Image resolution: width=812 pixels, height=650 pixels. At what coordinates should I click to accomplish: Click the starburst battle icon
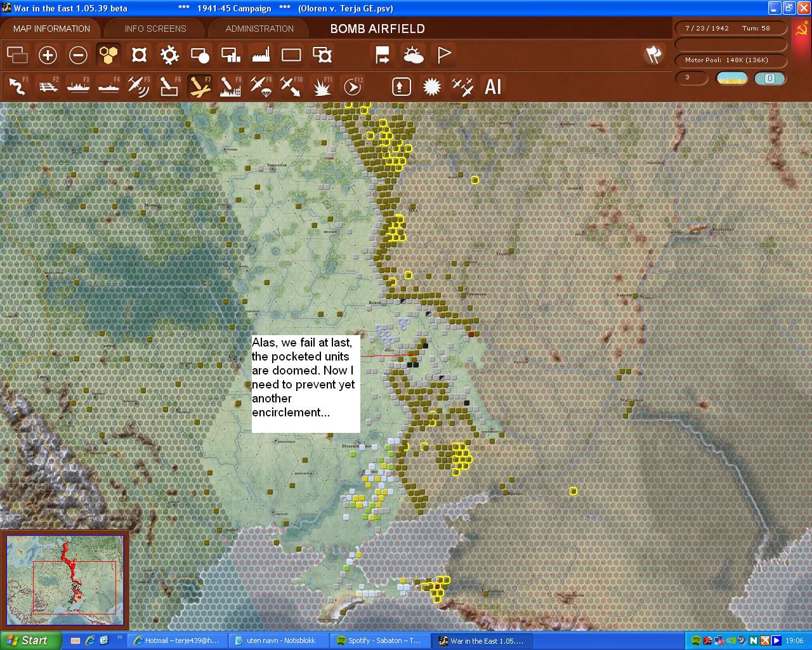tap(431, 86)
